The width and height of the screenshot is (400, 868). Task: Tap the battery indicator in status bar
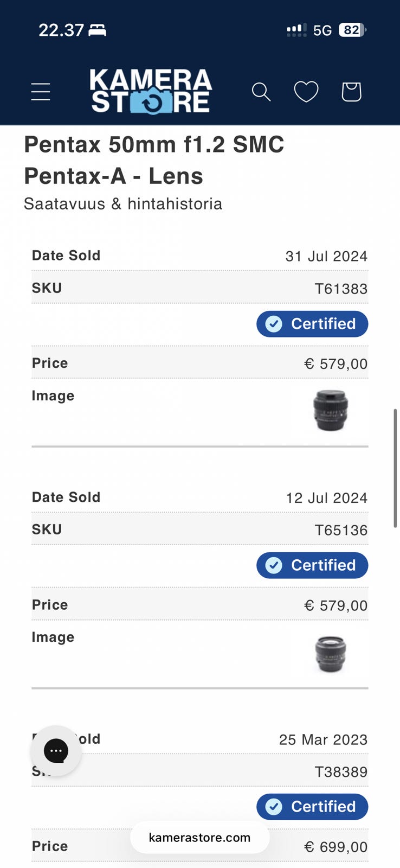click(352, 30)
